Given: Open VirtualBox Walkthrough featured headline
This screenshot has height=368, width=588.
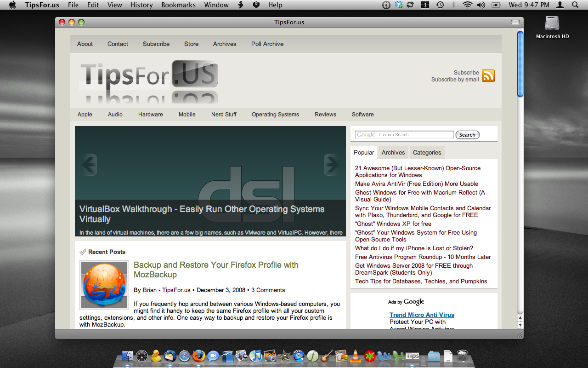Looking at the screenshot, I should coord(202,214).
